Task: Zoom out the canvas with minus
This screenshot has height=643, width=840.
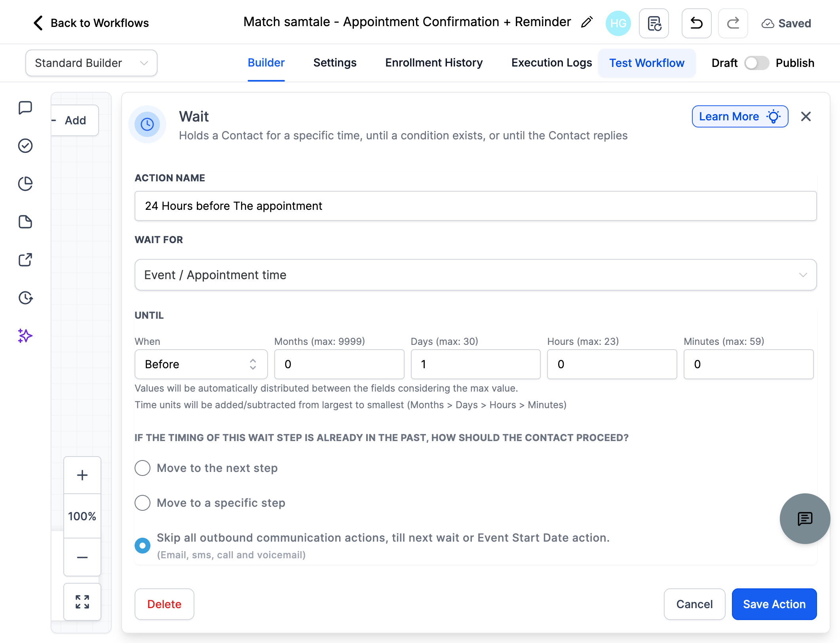Action: pyautogui.click(x=82, y=557)
